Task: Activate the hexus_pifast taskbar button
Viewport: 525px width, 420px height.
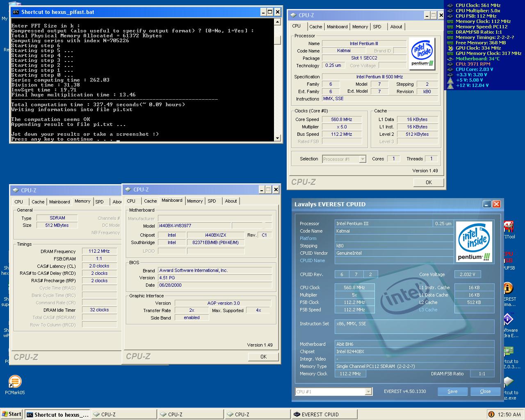Action: (57, 415)
